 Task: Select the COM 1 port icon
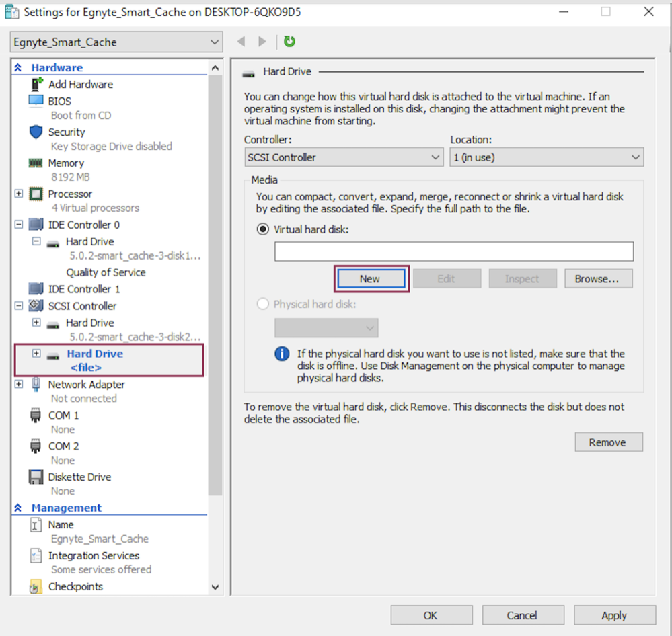click(36, 415)
